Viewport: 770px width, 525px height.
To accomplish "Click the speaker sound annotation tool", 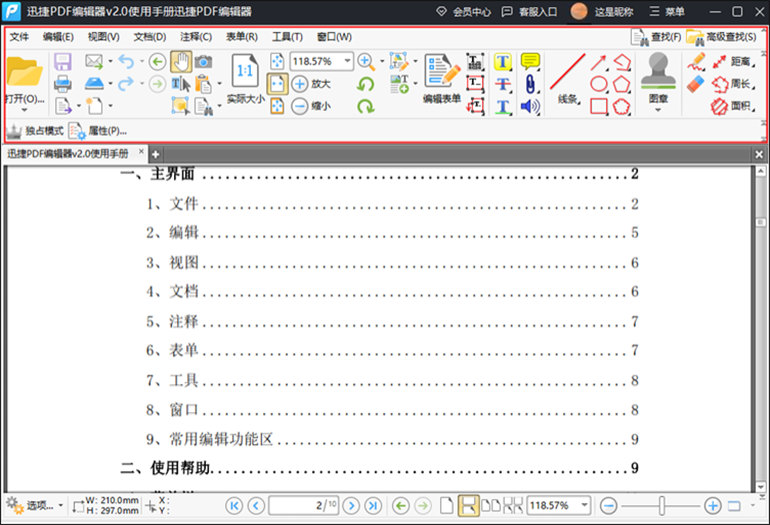I will 530,107.
